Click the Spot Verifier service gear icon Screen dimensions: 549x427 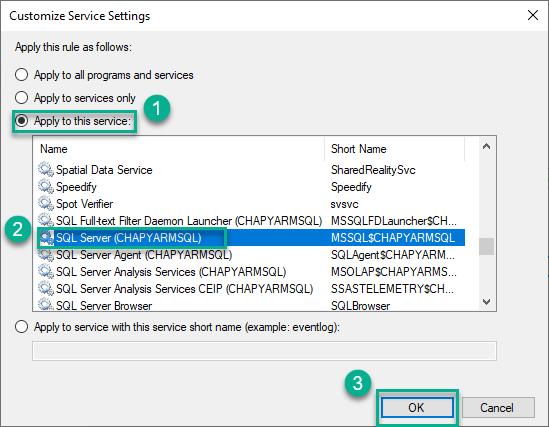pyautogui.click(x=46, y=203)
